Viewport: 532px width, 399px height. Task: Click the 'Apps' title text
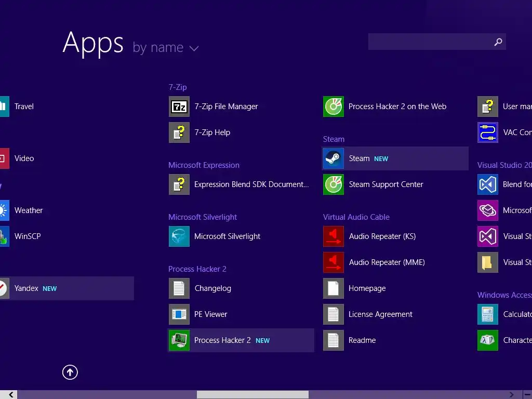93,44
